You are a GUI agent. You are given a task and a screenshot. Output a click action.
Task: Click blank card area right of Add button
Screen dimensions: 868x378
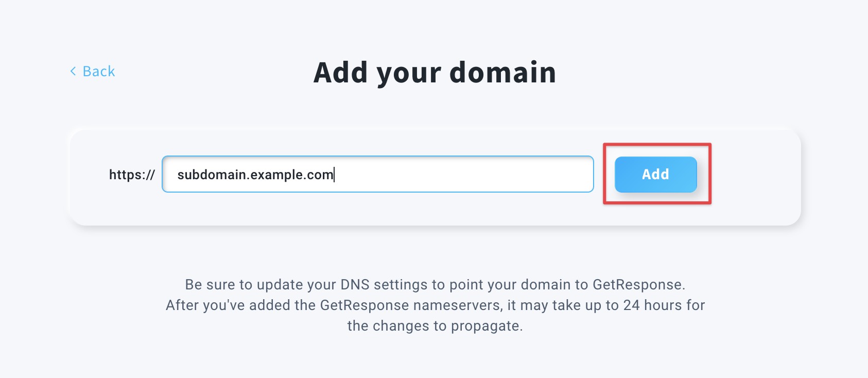coord(754,175)
